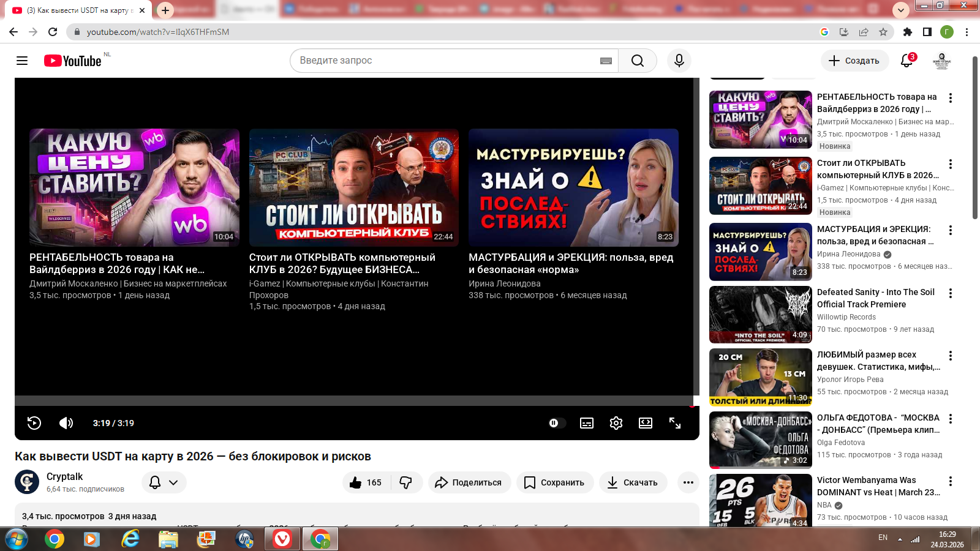This screenshot has height=551, width=980.
Task: Go forward in browser history
Action: pyautogui.click(x=33, y=32)
